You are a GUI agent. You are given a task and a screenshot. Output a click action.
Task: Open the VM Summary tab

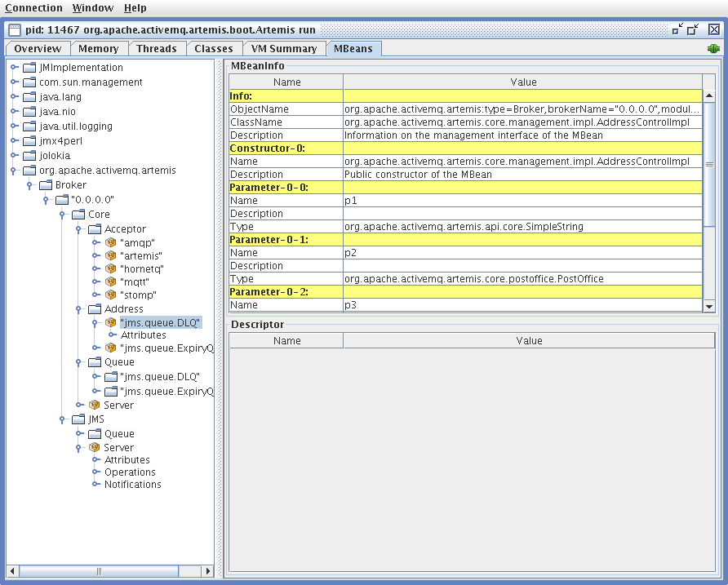(283, 49)
